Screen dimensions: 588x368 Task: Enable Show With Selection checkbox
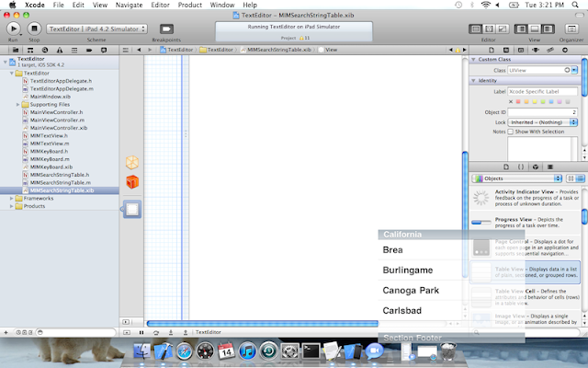[511, 132]
